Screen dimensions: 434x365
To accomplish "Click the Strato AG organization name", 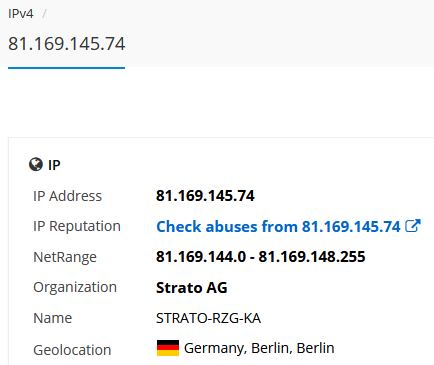I will [192, 288].
